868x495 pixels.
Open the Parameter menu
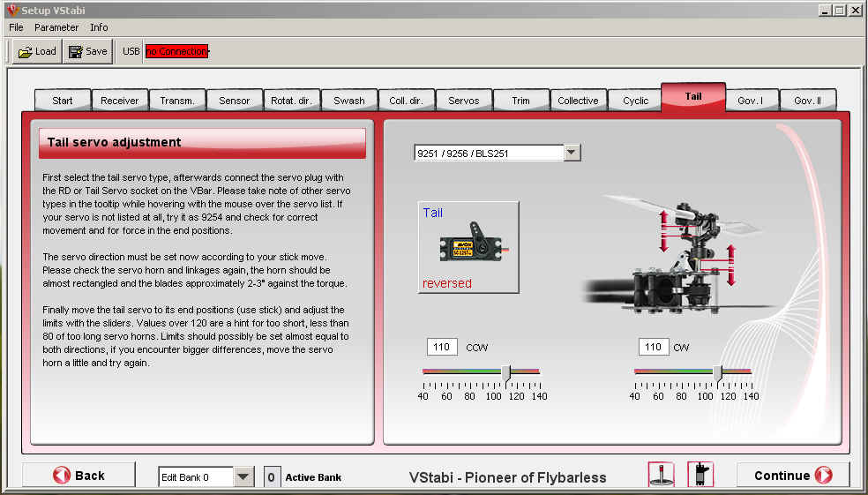click(56, 27)
